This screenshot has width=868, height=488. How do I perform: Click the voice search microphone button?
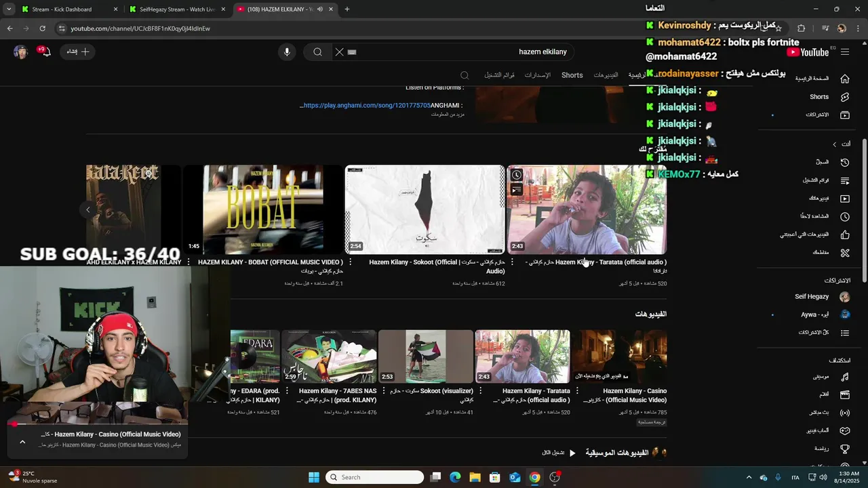coord(287,52)
